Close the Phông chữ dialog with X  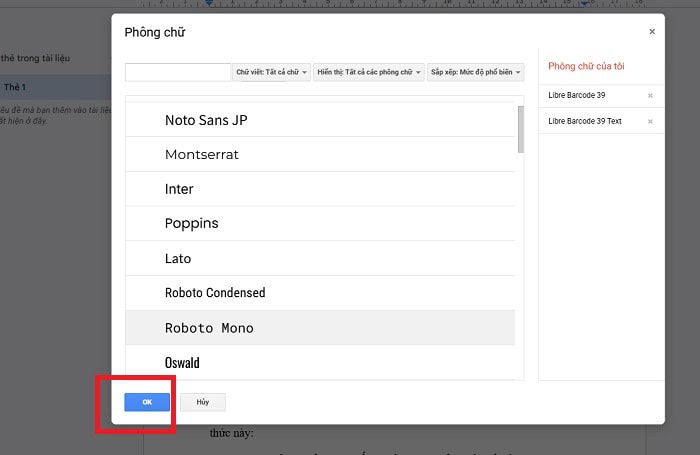point(652,32)
